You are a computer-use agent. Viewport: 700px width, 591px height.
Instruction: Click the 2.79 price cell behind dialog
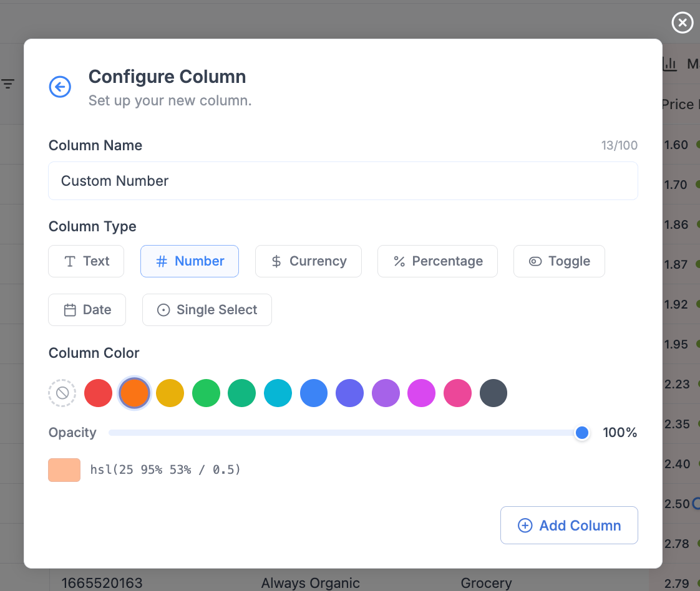(x=677, y=583)
